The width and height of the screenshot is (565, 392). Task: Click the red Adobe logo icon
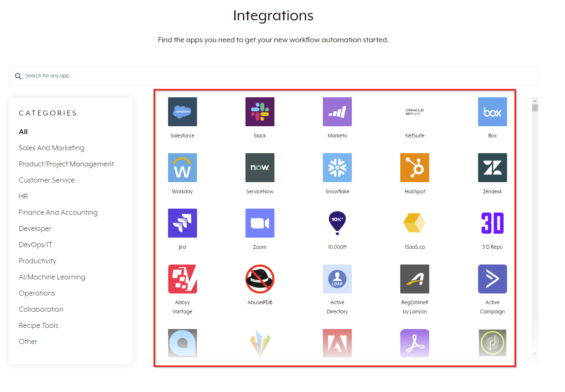tap(337, 343)
